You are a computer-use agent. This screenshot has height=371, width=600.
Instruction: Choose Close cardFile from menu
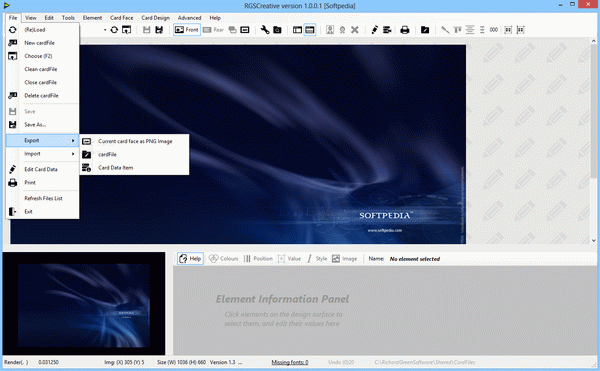pos(42,82)
